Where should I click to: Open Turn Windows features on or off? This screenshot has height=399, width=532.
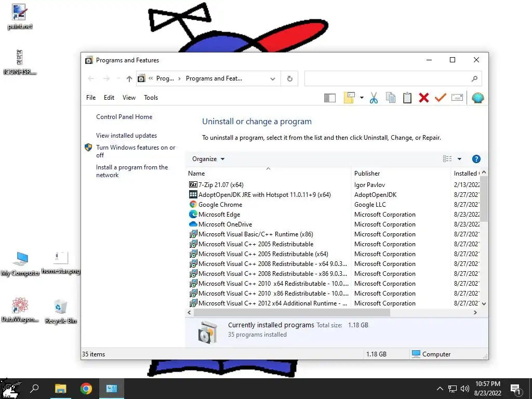[136, 151]
